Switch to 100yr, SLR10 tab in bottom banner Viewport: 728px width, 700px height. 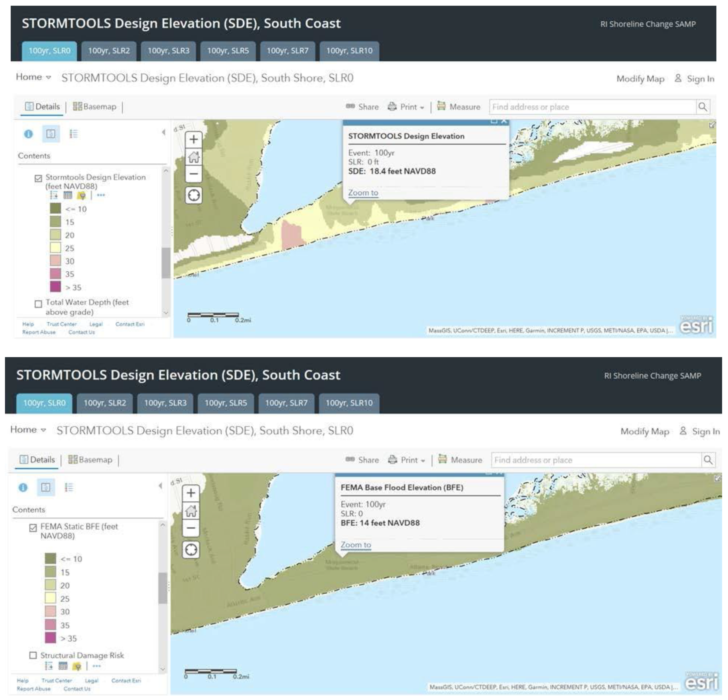349,403
